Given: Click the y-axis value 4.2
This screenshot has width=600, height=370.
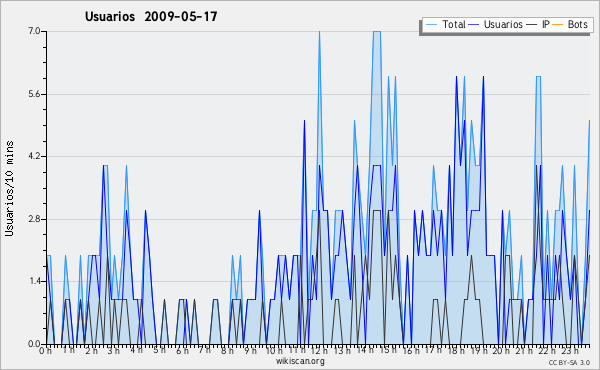Looking at the screenshot, I should [34, 156].
